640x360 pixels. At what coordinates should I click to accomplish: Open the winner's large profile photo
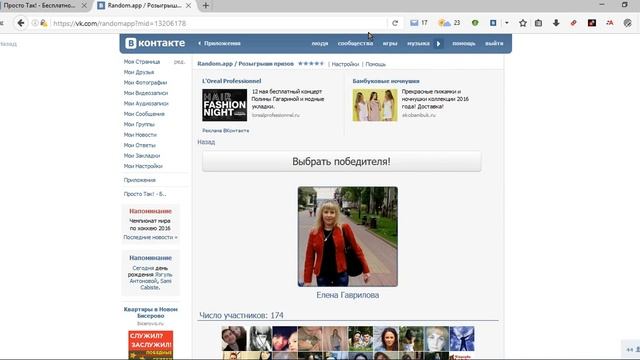(x=348, y=237)
